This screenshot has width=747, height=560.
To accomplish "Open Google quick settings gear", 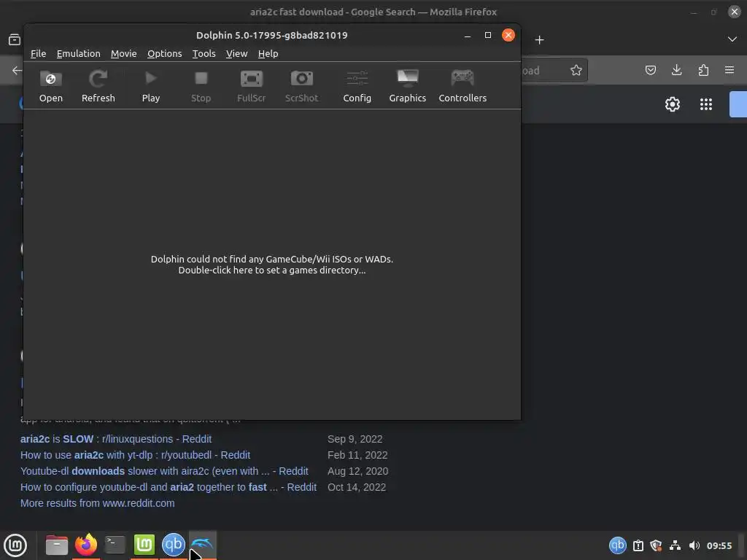I will pos(672,104).
